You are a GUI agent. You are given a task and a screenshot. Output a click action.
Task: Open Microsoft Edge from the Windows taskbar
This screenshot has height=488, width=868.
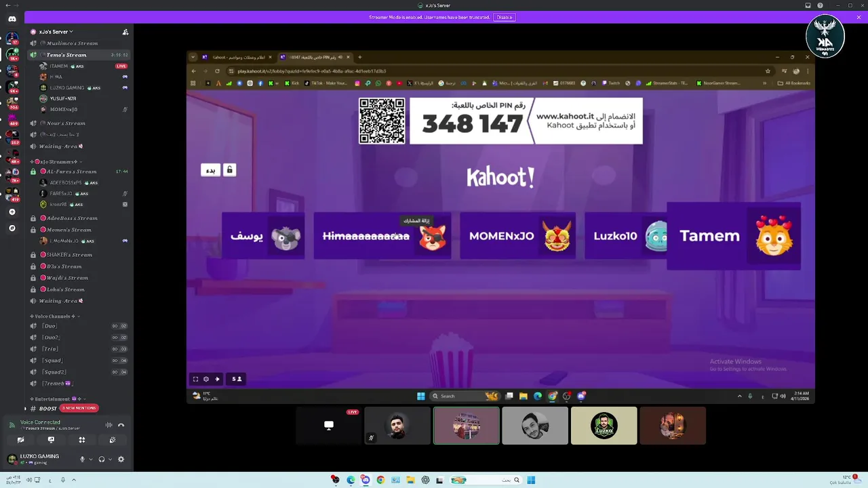tap(351, 480)
